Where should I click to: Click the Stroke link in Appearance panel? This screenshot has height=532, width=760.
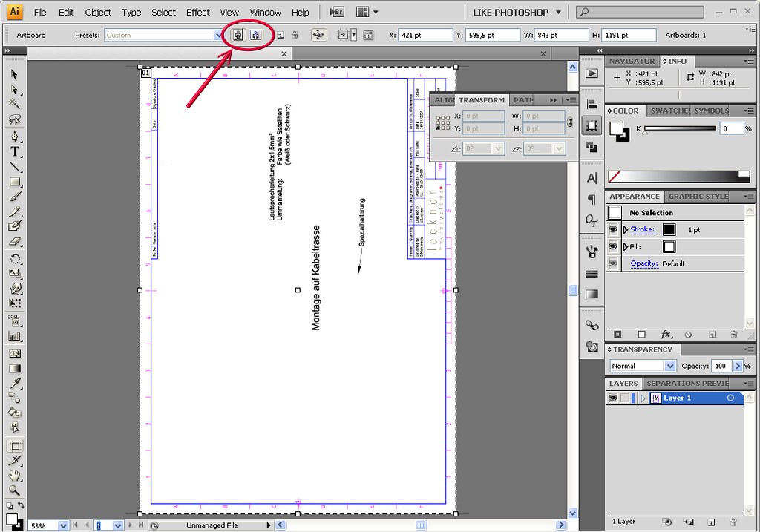[643, 229]
